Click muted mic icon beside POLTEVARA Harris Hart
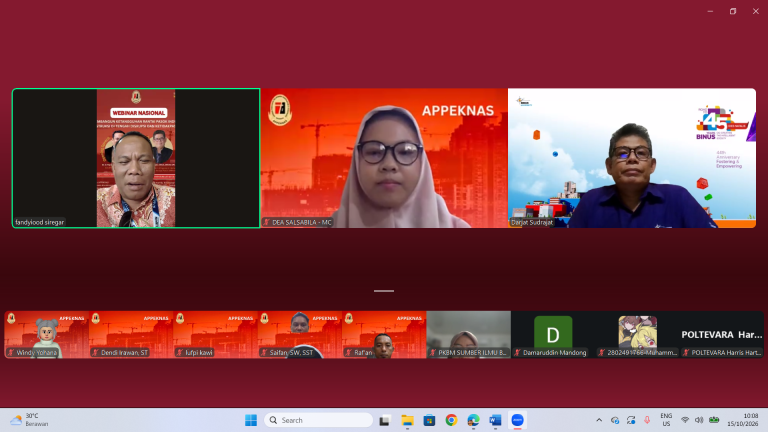 686,353
